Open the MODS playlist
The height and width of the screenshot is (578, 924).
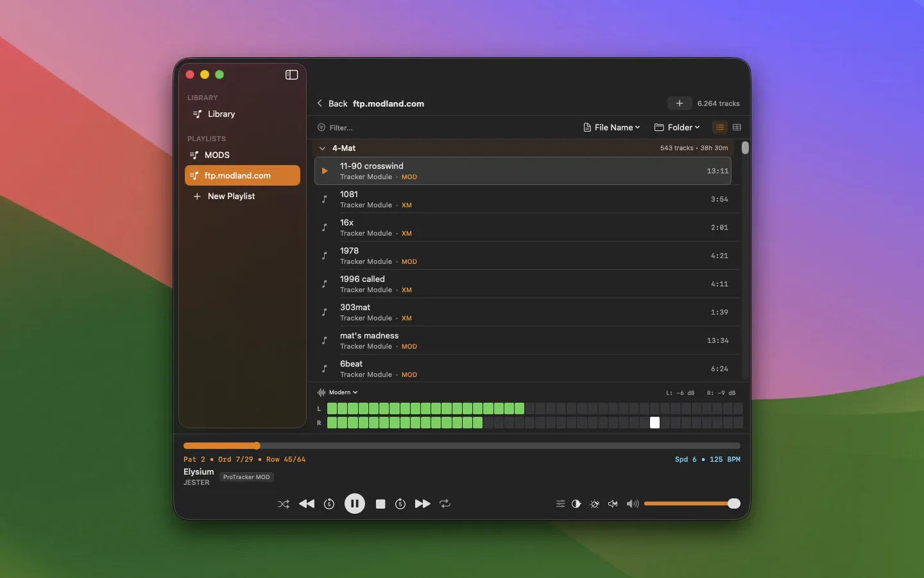coord(243,155)
